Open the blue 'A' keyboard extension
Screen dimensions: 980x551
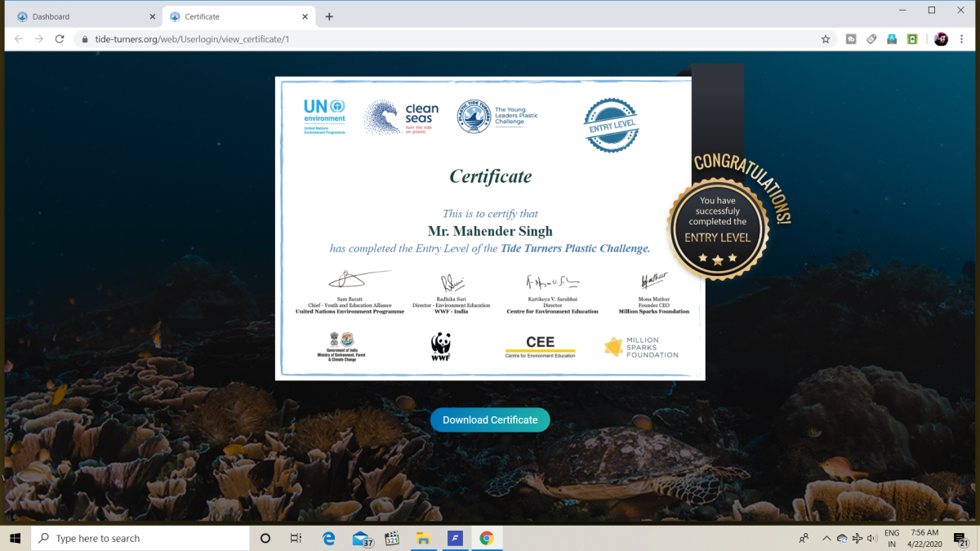tap(892, 39)
